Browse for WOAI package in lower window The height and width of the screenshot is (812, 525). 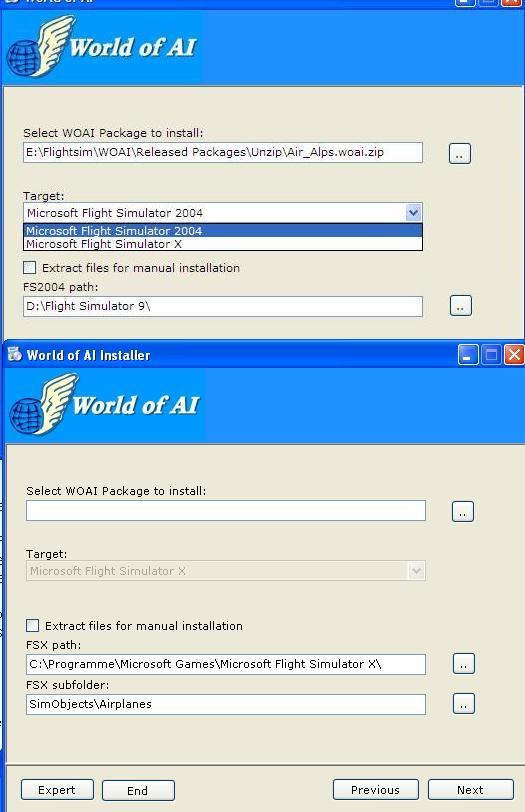coord(463,511)
